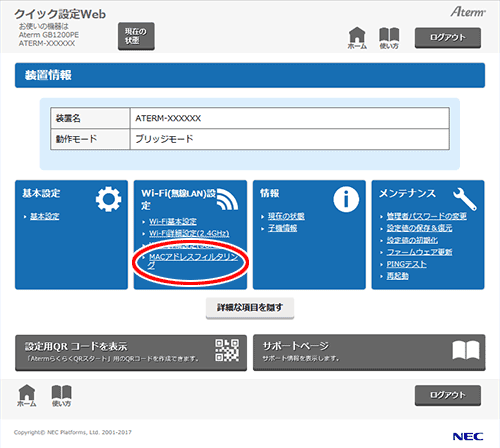This screenshot has height=448, width=500.
Task: Open 設定用QRコードを表示 banner
Action: 131,353
